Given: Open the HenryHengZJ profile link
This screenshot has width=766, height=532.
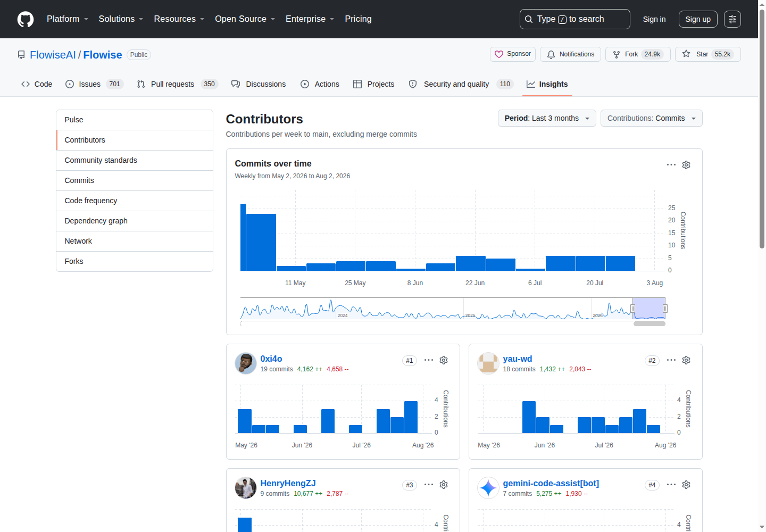Looking at the screenshot, I should tap(288, 483).
